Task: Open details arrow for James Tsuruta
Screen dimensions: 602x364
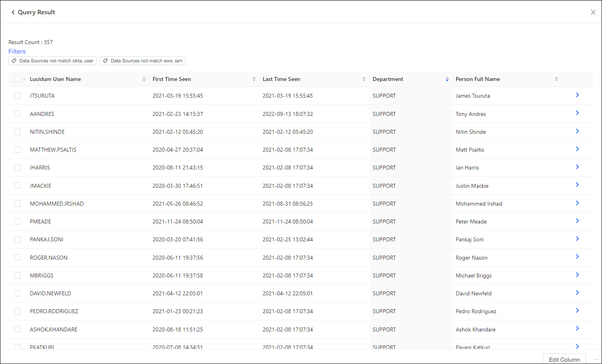Action: pos(577,95)
